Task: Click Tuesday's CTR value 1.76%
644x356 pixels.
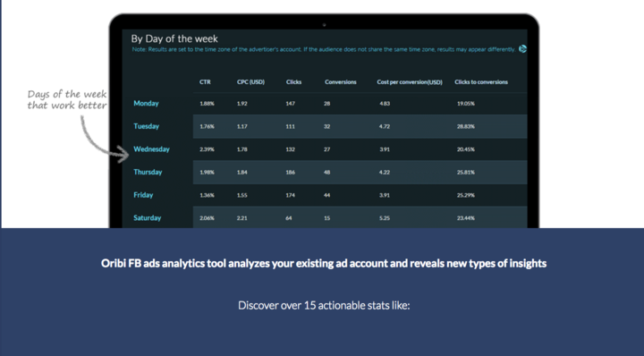Action: (207, 126)
